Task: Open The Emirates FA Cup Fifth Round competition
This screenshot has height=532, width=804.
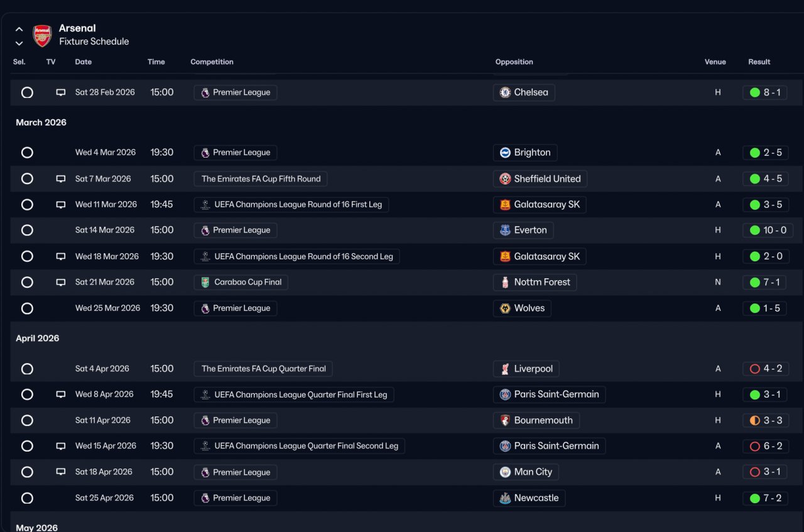Action: click(261, 179)
